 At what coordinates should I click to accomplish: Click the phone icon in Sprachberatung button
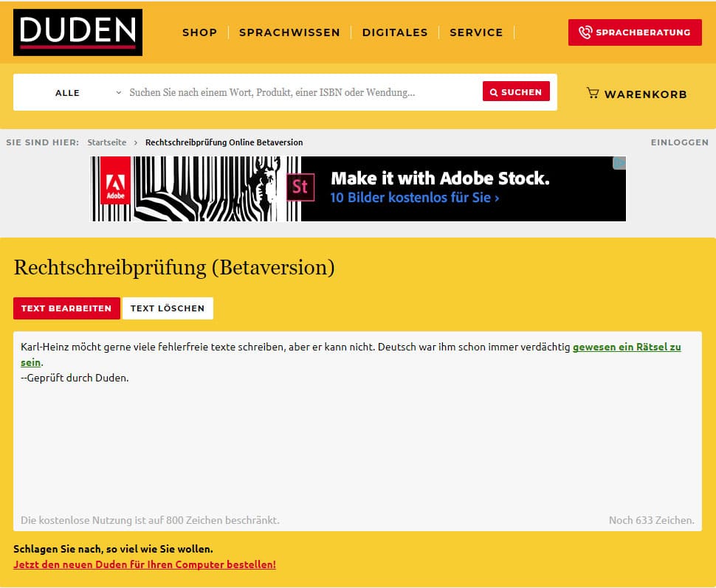tap(585, 32)
